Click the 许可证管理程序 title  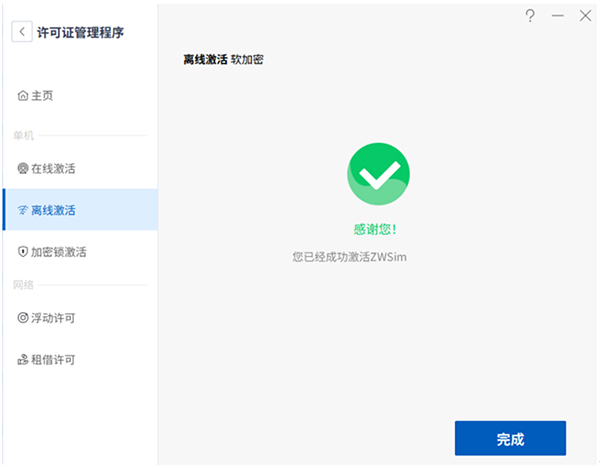pos(80,32)
